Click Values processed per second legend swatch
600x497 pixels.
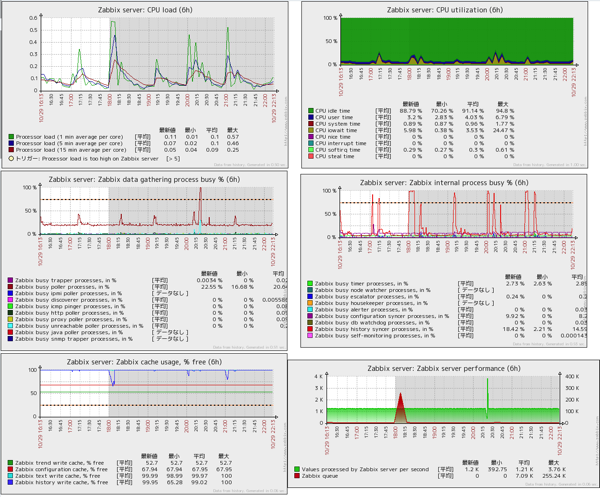(x=297, y=469)
